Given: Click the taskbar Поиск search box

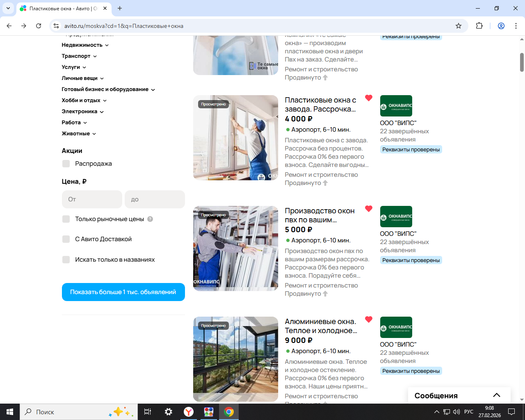Looking at the screenshot, I should [78, 412].
